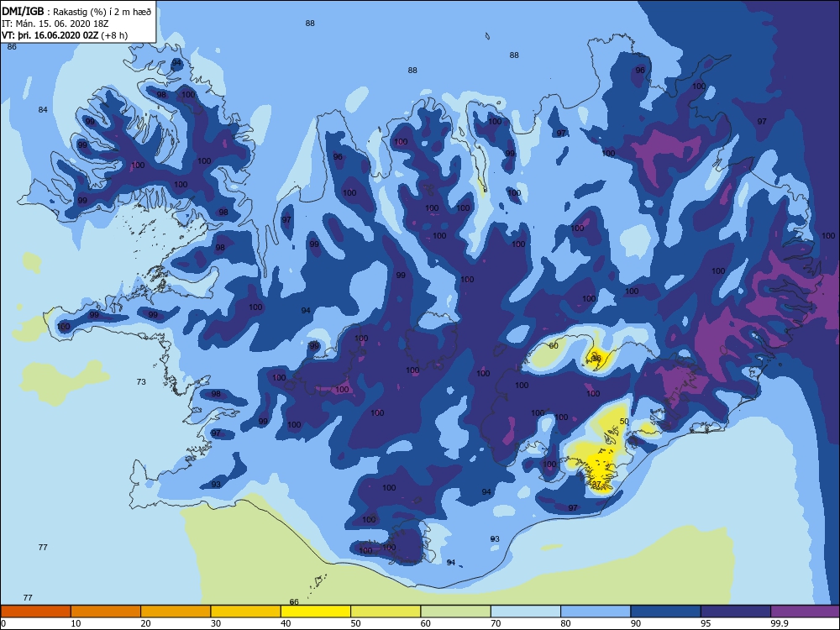Click the 30–40 legend color swatch
The image size is (840, 630).
246,612
